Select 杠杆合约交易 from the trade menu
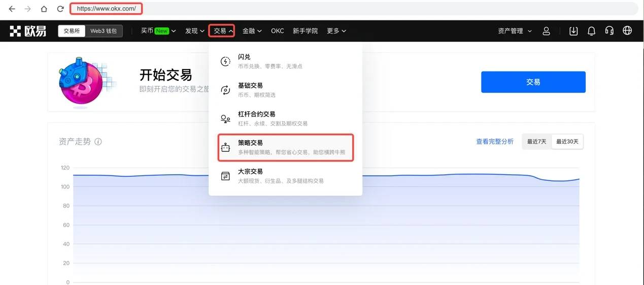 pyautogui.click(x=285, y=119)
